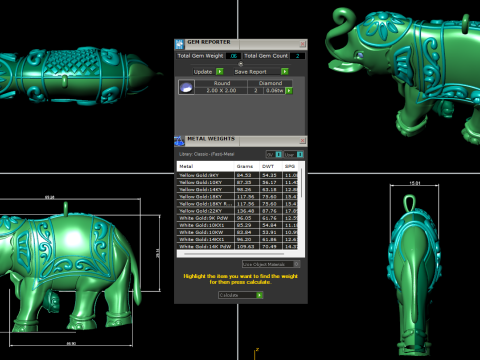
Task: Click the horizontal scrollbar of metal table
Action: point(234,254)
